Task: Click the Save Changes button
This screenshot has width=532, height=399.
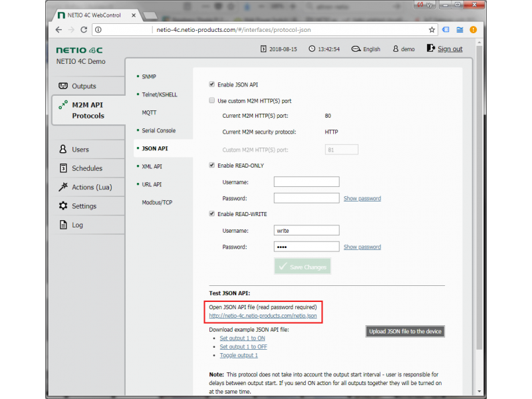Action: [303, 267]
